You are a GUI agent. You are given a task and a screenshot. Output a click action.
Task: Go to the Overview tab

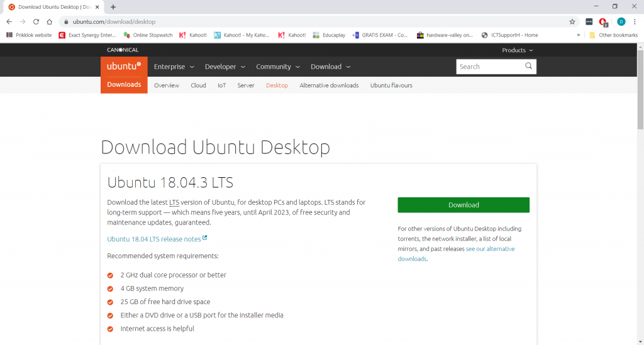coord(166,85)
